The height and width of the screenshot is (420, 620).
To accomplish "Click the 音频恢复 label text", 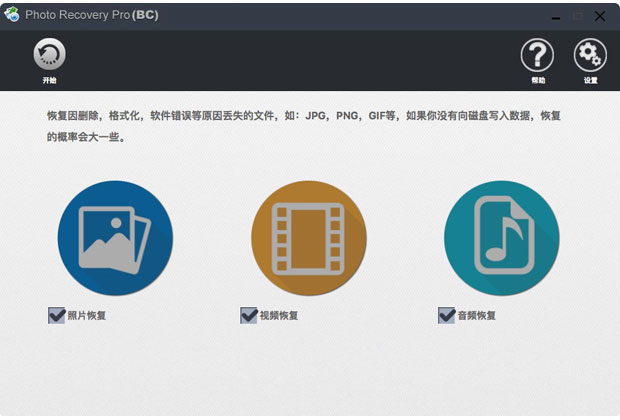I will point(476,316).
